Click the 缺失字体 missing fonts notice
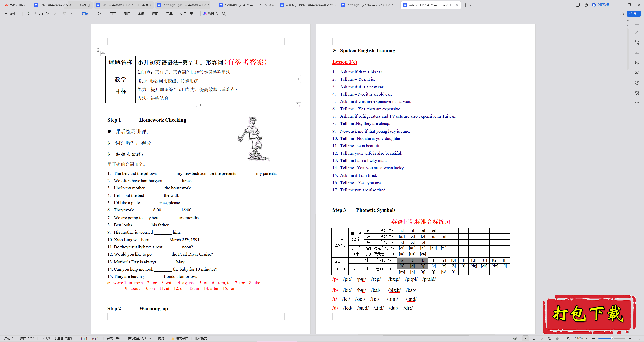Screen dimensions: 644x342 click(x=180, y=338)
